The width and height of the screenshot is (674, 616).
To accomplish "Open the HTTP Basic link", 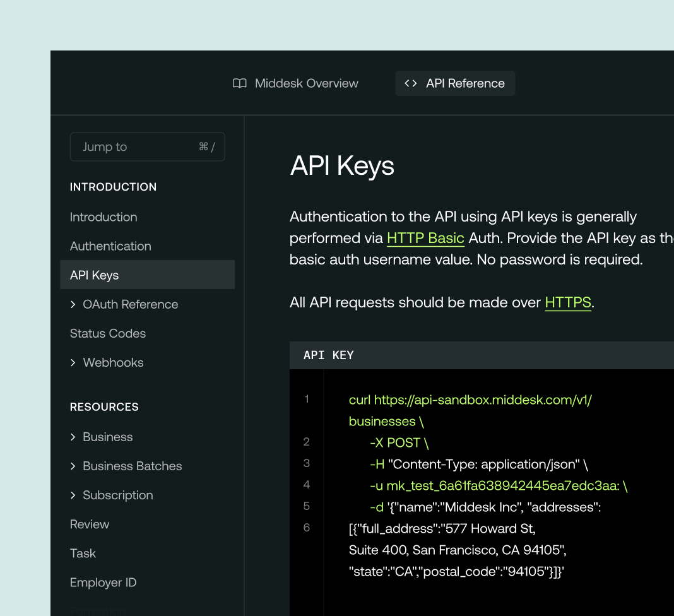I will [x=425, y=238].
